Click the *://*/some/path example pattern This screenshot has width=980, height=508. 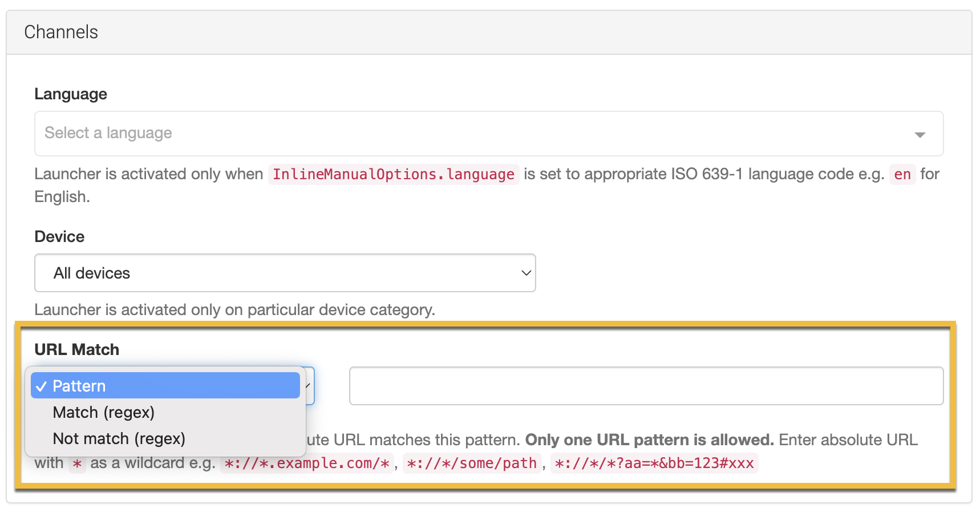471,463
